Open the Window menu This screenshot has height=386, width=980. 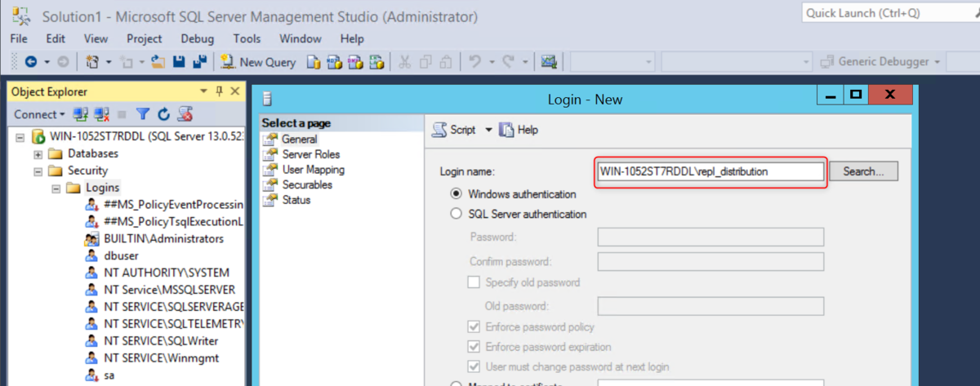click(x=301, y=38)
